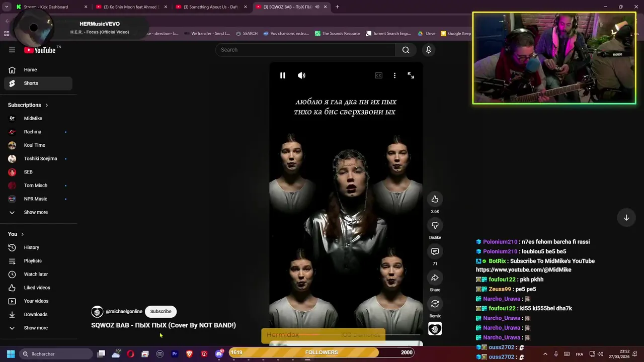
Task: Expand the Subscriptions section chevron
Action: click(x=47, y=105)
